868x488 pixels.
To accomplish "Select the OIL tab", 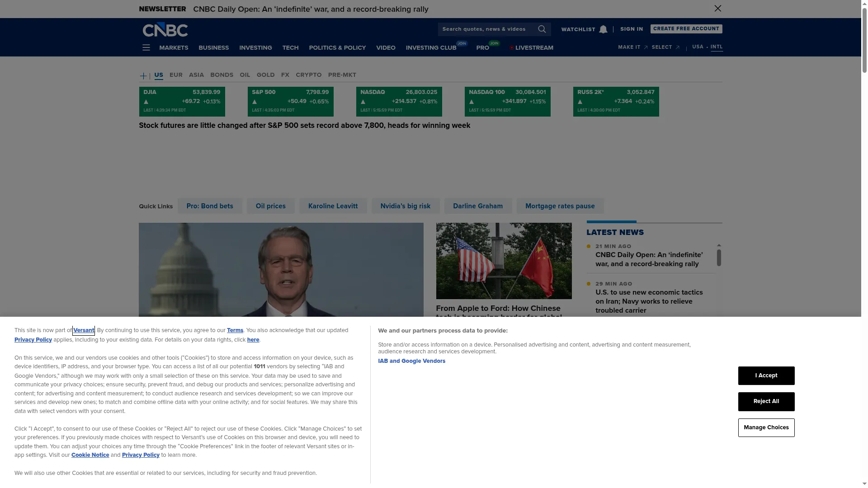I will coord(245,75).
